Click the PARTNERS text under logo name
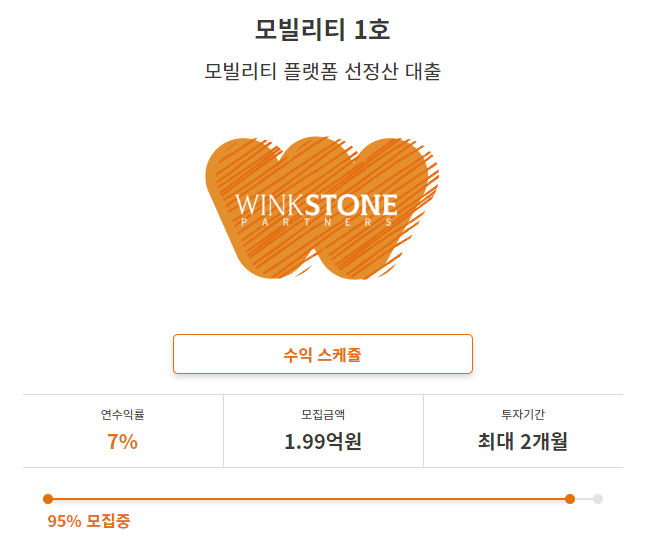 tap(317, 222)
